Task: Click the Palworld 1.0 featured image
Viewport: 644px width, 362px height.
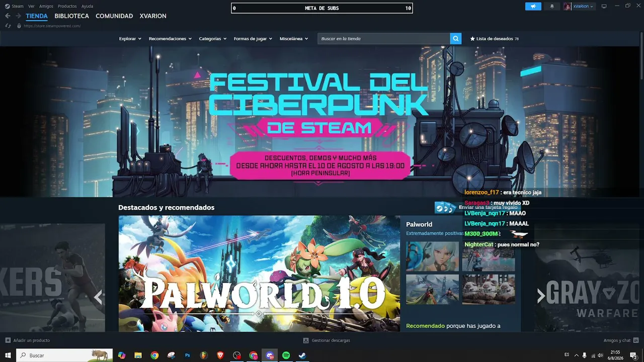Action: tap(259, 274)
